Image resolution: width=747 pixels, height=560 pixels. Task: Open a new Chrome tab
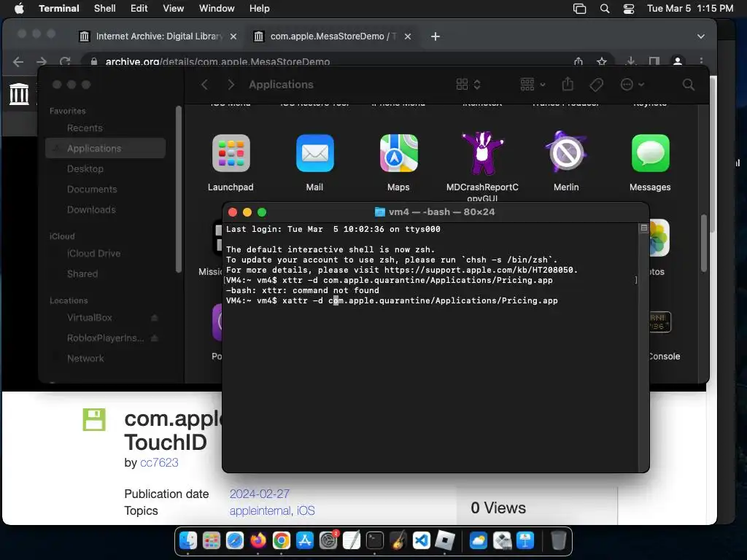(x=436, y=36)
